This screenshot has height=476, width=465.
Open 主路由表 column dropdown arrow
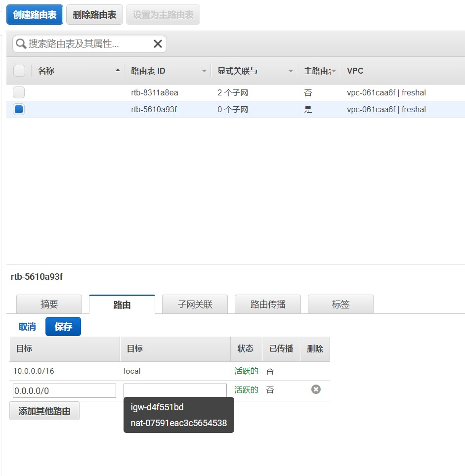pyautogui.click(x=334, y=71)
